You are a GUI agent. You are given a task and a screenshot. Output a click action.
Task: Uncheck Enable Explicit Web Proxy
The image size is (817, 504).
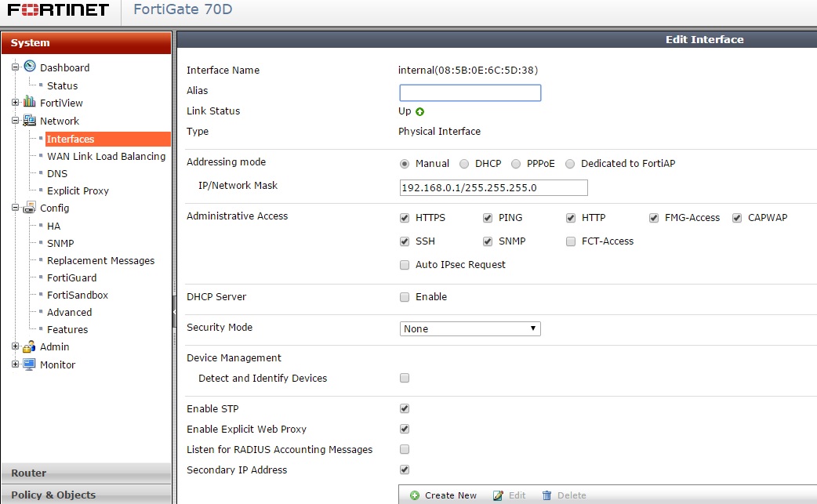tap(405, 429)
